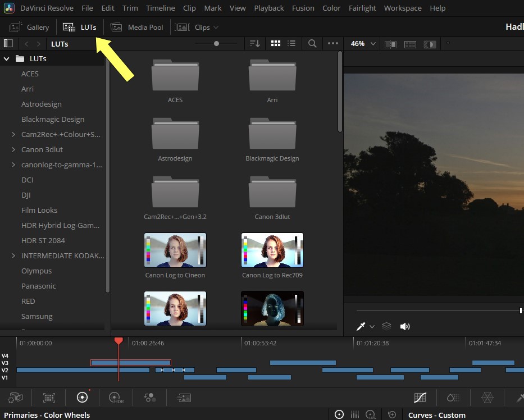Select Astrodesign in the LUT tree

pos(42,104)
